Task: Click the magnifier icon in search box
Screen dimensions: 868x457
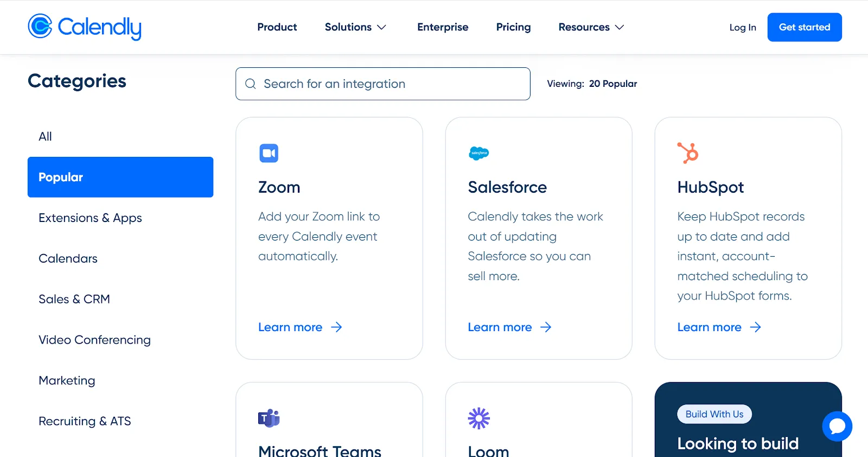Action: click(x=250, y=84)
